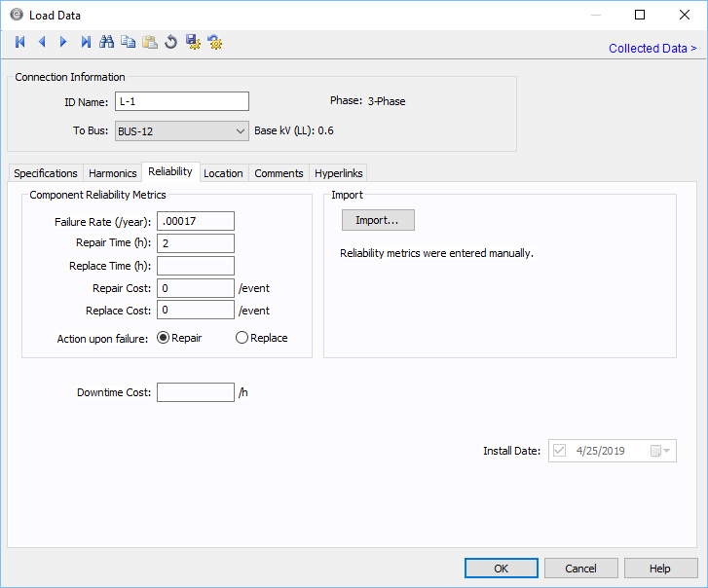Image resolution: width=708 pixels, height=588 pixels.
Task: Open the Specifications tab
Action: click(46, 173)
